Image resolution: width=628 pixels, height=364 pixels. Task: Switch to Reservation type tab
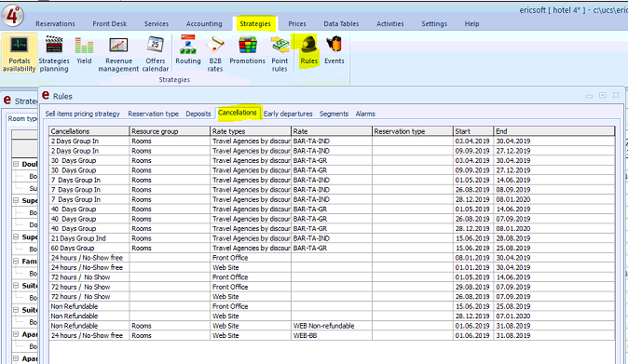pyautogui.click(x=154, y=114)
